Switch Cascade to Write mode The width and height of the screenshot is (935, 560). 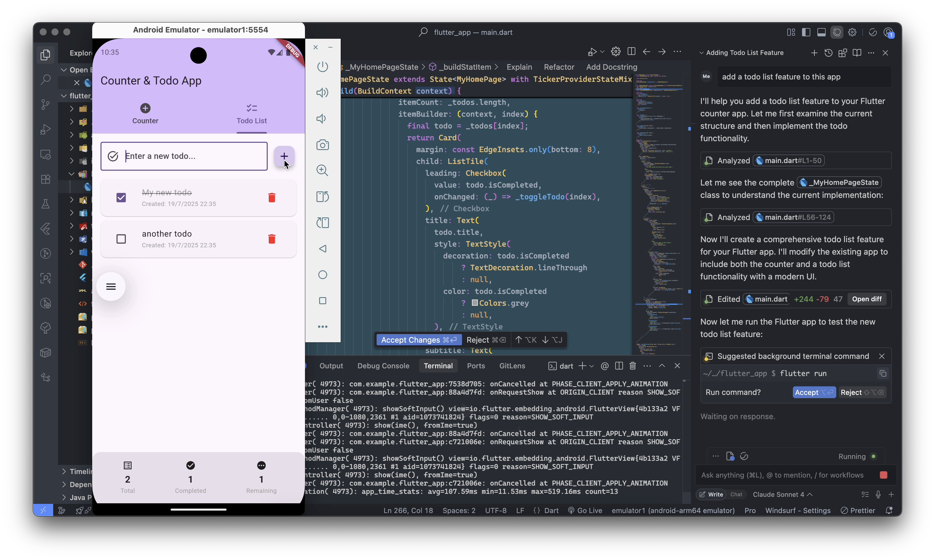[711, 494]
